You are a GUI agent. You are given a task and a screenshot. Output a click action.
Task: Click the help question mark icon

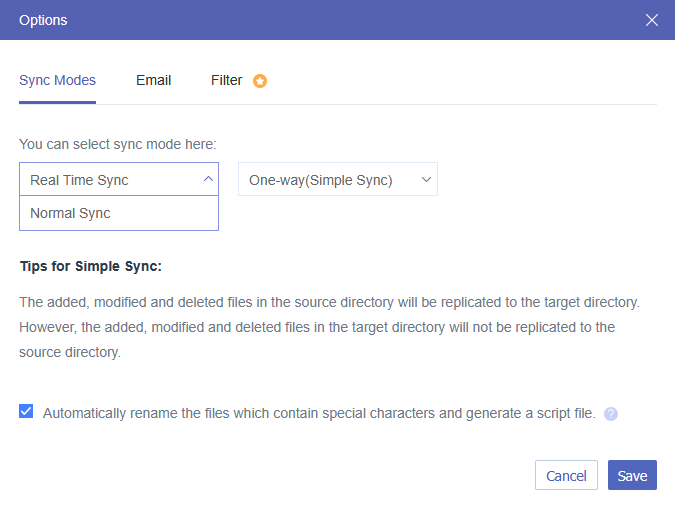(x=611, y=413)
